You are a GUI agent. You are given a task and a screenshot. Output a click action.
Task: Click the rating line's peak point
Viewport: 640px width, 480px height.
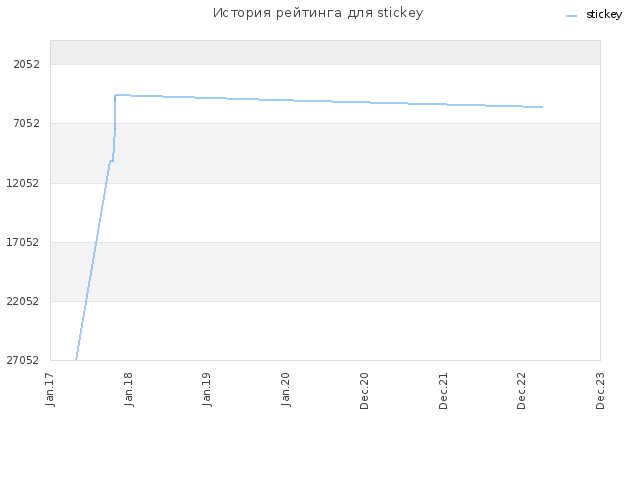pyautogui.click(x=116, y=95)
